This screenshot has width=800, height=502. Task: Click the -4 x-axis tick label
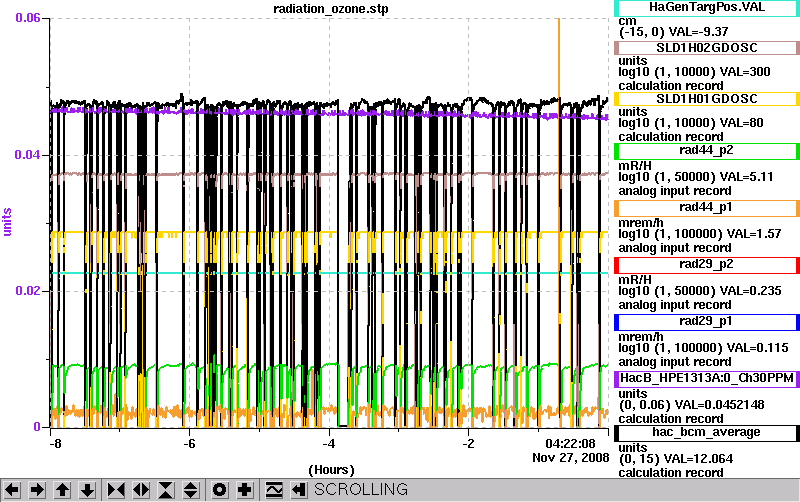point(329,444)
